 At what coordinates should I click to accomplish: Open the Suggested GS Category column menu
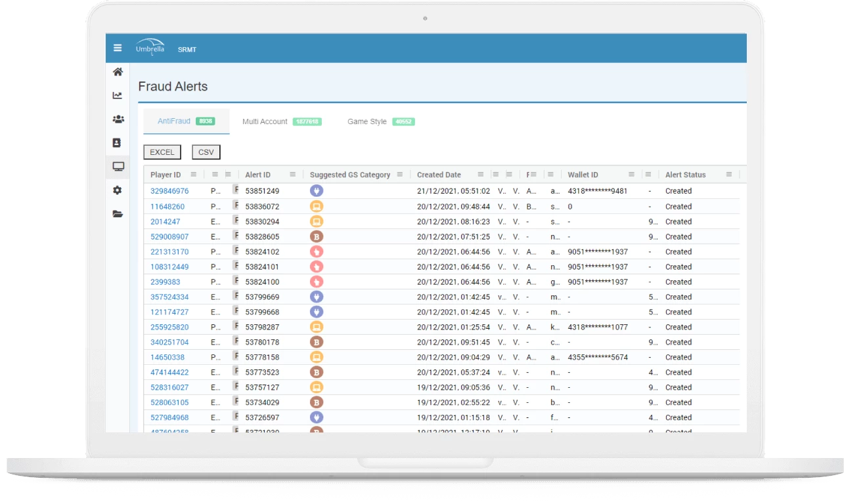coord(399,175)
